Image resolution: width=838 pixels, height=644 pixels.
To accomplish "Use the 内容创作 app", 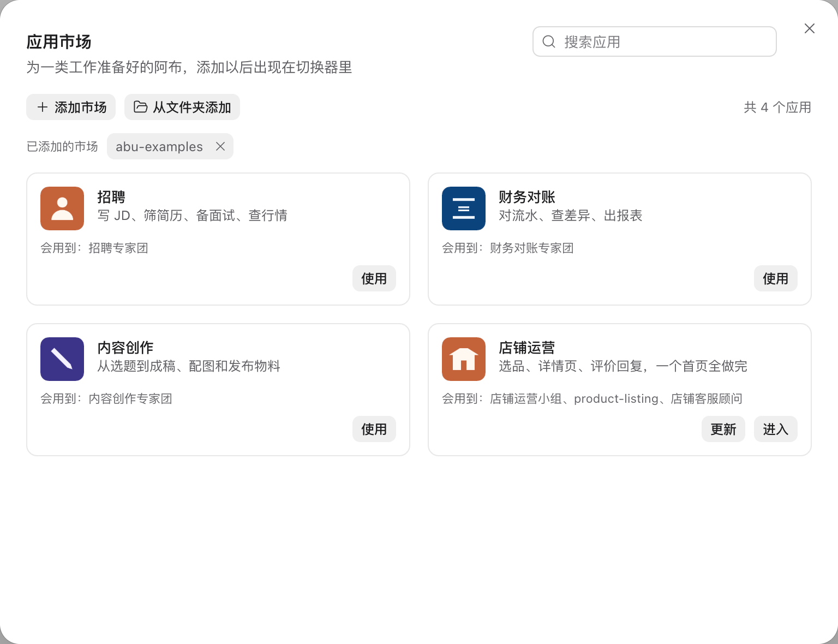I will pos(374,429).
